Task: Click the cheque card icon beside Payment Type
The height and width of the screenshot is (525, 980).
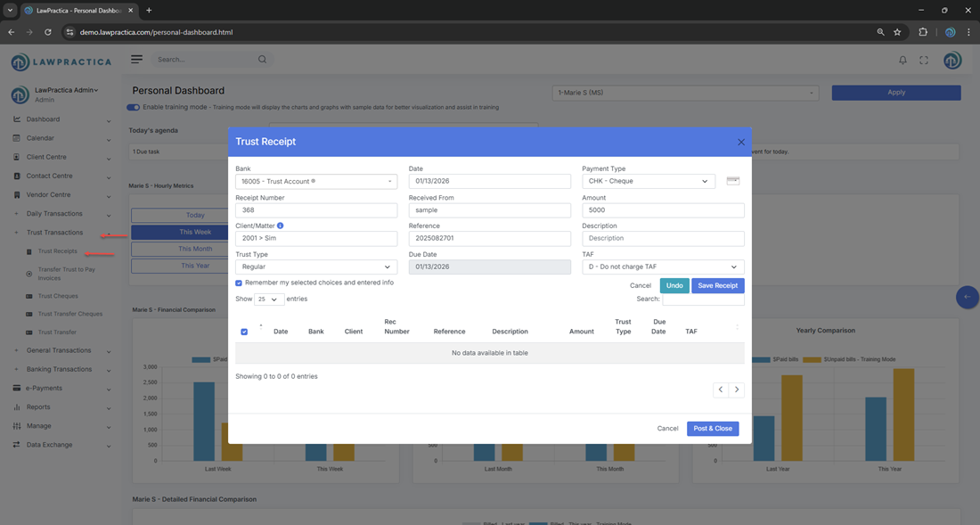Action: [x=733, y=181]
